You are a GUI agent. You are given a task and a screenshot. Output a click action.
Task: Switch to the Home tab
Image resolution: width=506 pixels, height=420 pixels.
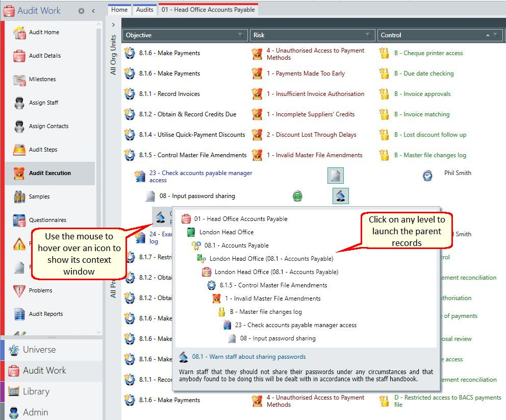click(x=119, y=10)
